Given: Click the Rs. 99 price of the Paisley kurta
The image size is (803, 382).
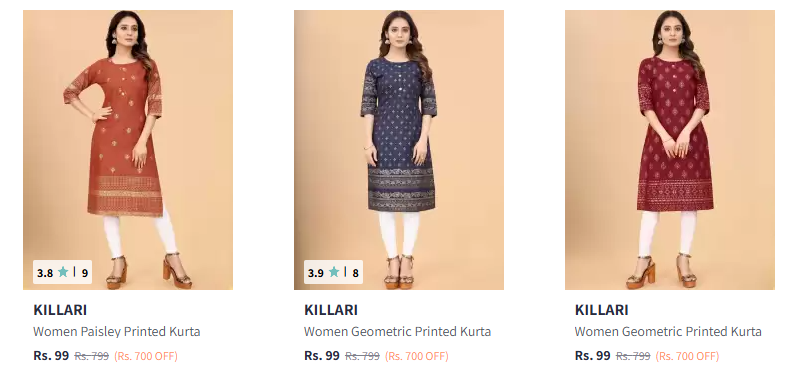Looking at the screenshot, I should [x=51, y=355].
